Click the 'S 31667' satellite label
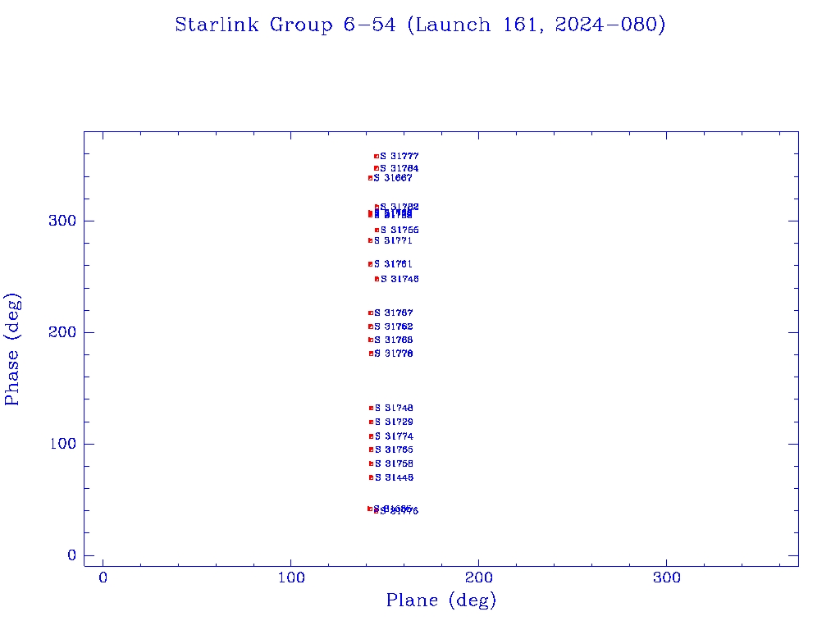840x630 pixels. [x=393, y=178]
